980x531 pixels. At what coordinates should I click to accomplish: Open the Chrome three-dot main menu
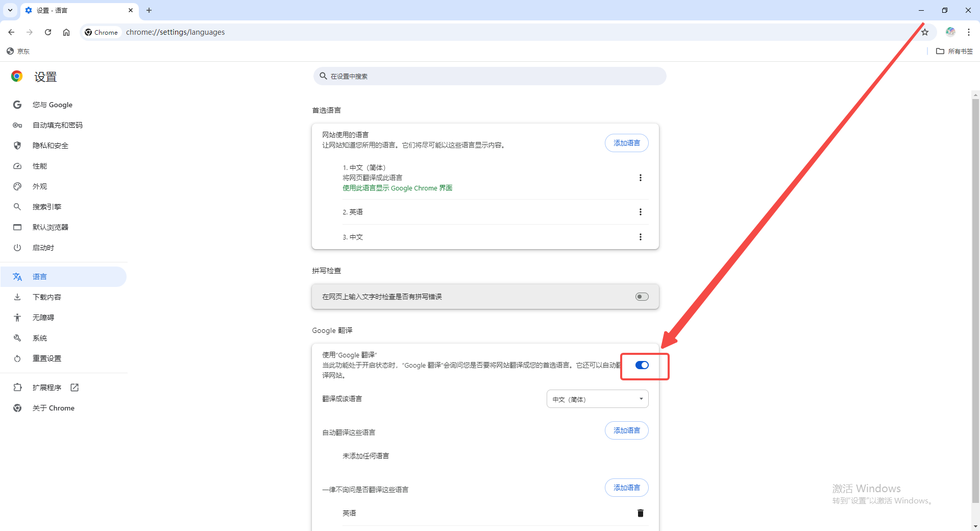click(x=969, y=32)
